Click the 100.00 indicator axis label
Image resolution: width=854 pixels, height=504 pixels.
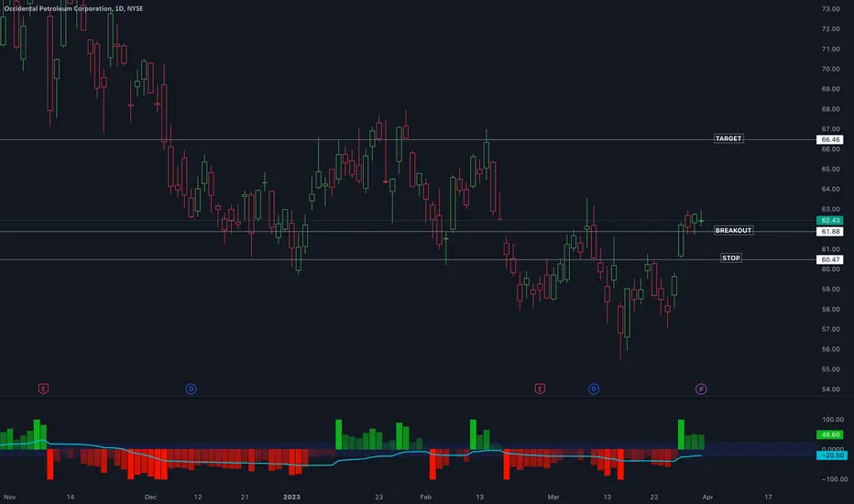[x=833, y=420]
